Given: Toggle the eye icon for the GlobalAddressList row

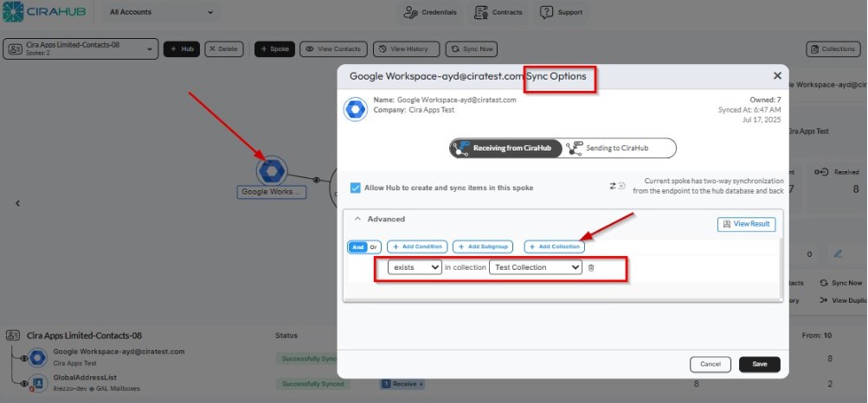Looking at the screenshot, I should pos(23,384).
